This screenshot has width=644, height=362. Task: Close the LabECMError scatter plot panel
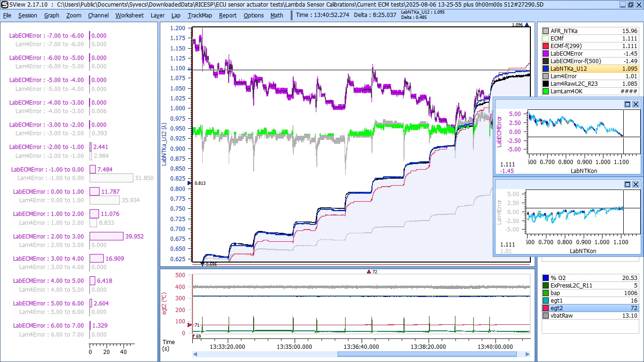coord(636,104)
